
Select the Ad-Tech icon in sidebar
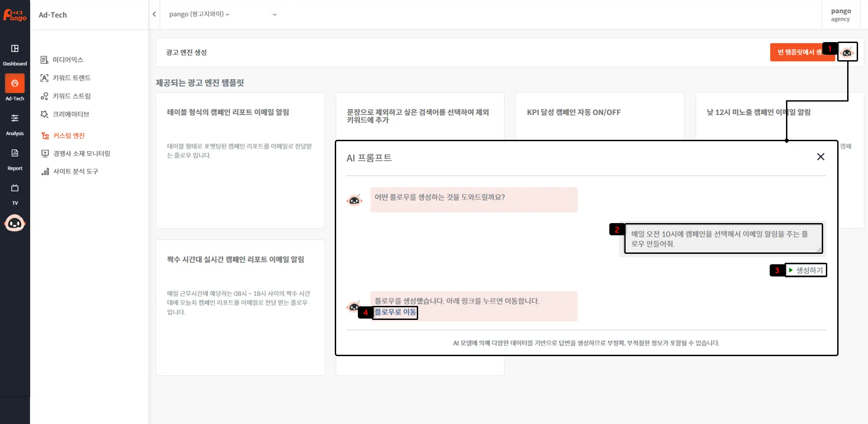(x=15, y=84)
